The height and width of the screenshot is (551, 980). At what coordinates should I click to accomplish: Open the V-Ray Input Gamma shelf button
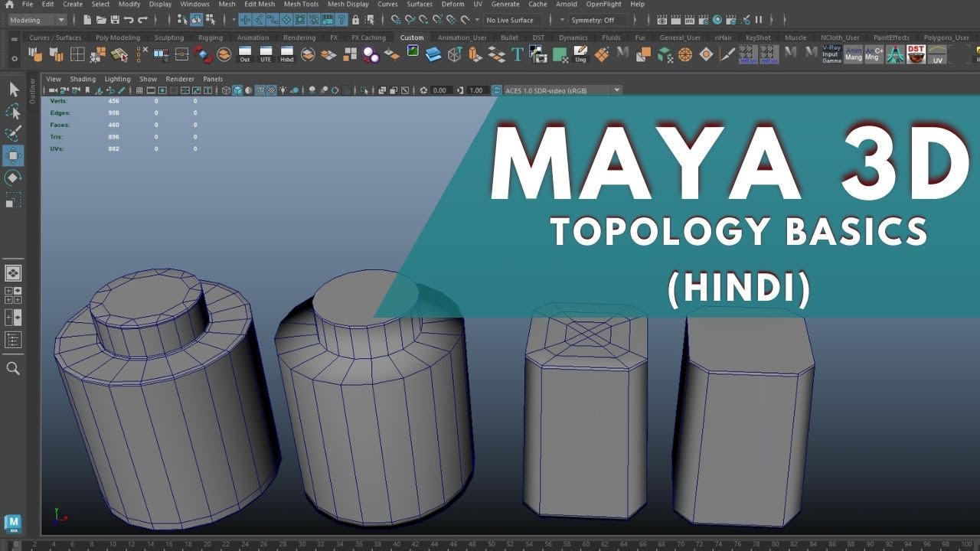pyautogui.click(x=832, y=54)
